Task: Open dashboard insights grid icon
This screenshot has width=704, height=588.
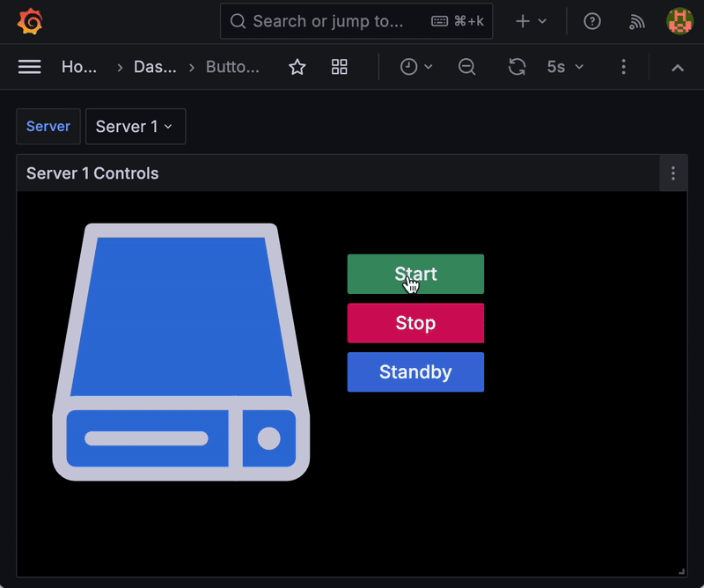Action: click(339, 67)
